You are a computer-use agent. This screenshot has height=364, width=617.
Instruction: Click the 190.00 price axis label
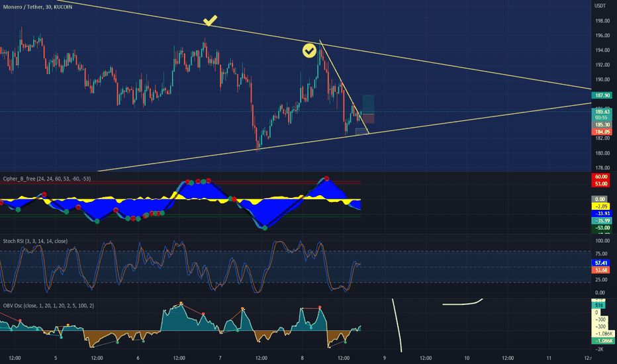click(x=602, y=79)
